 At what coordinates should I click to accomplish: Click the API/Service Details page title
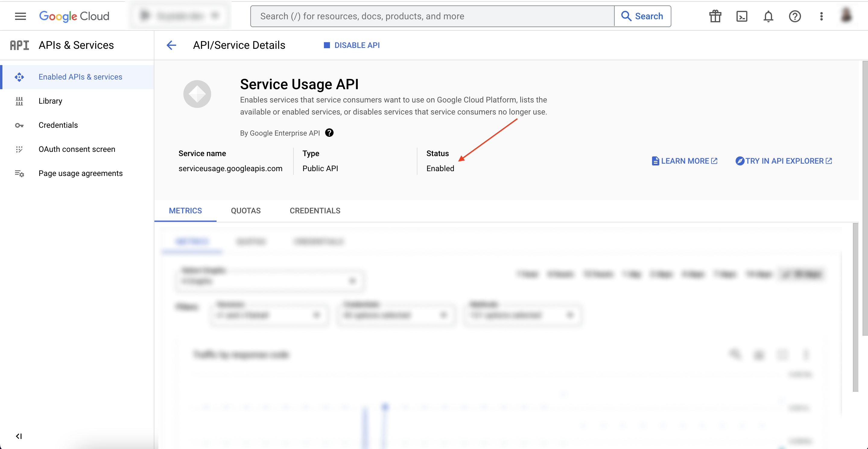click(x=239, y=45)
